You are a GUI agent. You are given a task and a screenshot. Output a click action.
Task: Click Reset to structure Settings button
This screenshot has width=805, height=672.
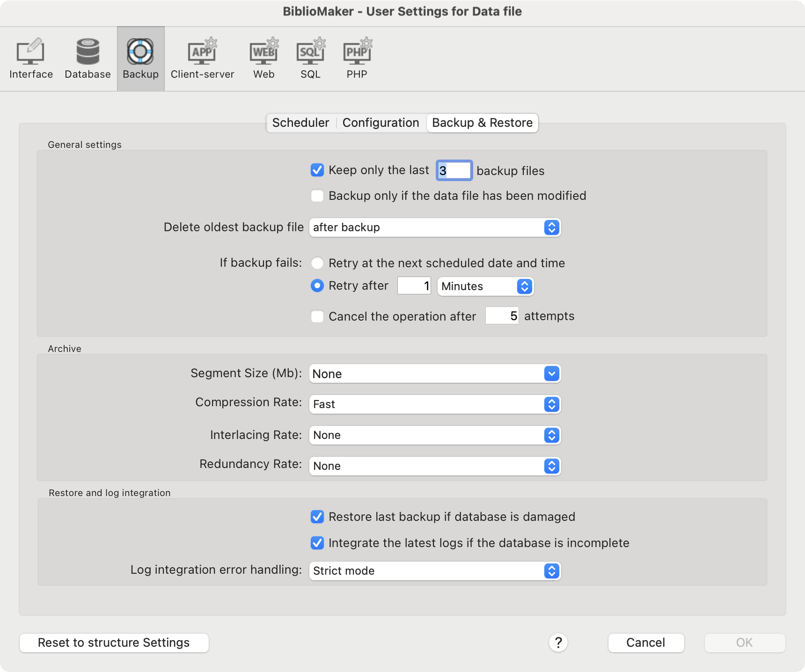pyautogui.click(x=114, y=643)
